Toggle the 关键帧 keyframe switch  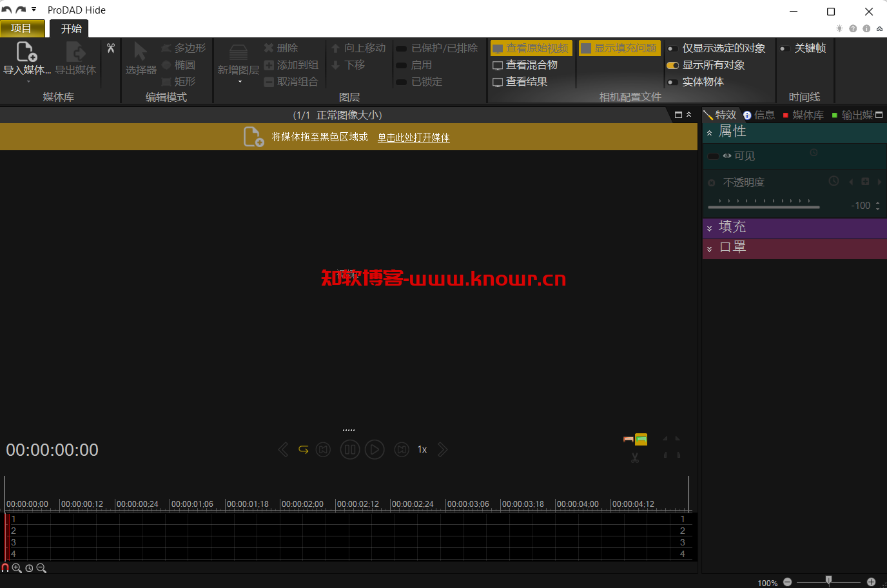pos(785,48)
